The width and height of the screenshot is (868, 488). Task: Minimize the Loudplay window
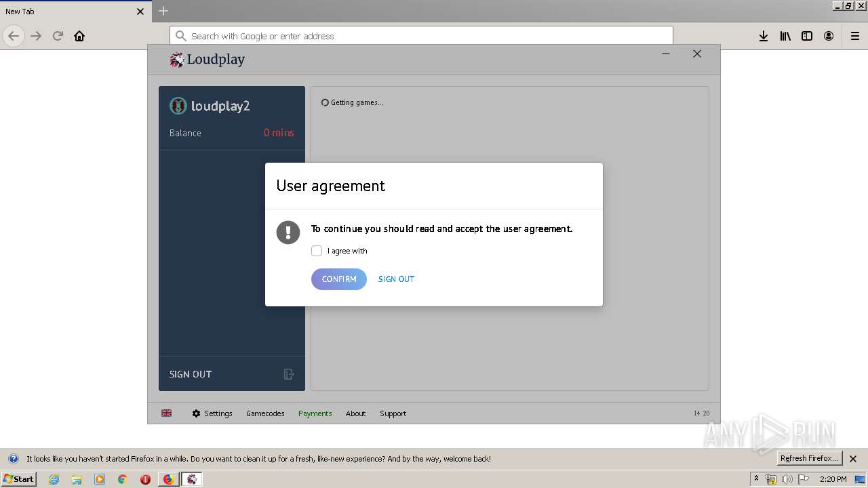[x=666, y=54]
